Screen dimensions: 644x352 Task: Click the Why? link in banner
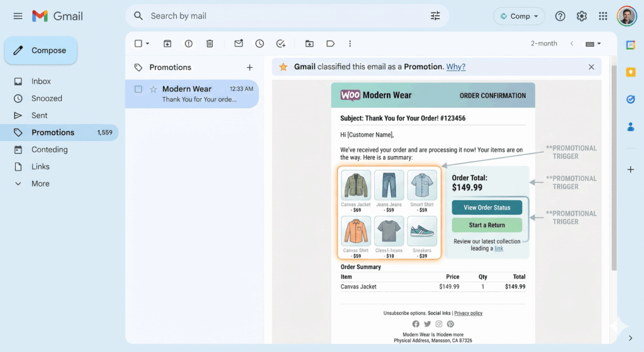pyautogui.click(x=456, y=67)
